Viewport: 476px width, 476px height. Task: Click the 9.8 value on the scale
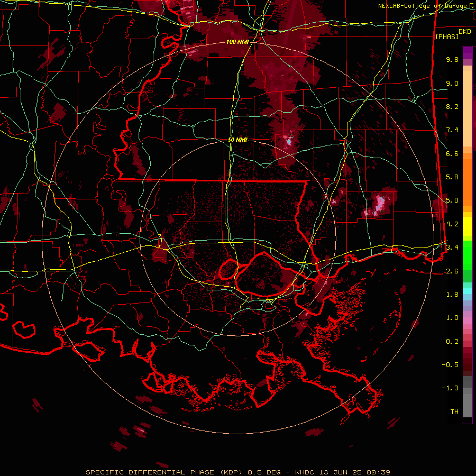[452, 59]
